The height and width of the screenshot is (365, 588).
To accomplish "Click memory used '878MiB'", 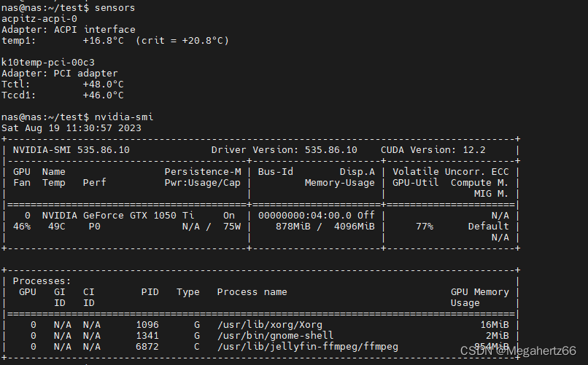I will pos(293,227).
